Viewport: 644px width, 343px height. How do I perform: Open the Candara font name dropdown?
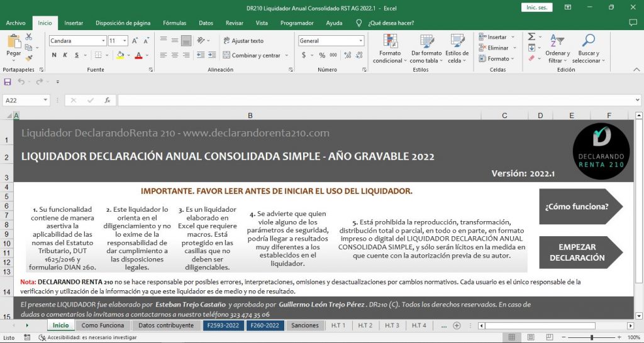104,41
